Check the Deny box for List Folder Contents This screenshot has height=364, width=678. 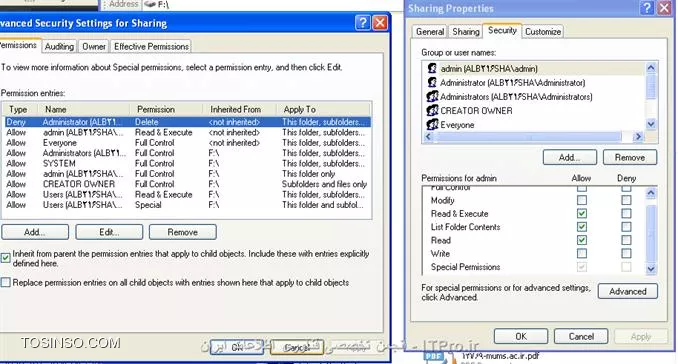[x=626, y=227]
